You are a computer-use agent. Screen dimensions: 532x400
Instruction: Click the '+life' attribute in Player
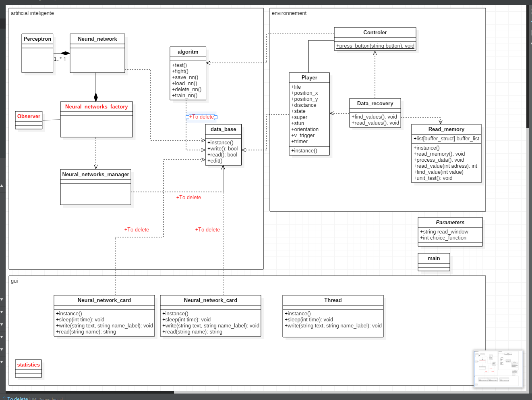[296, 87]
